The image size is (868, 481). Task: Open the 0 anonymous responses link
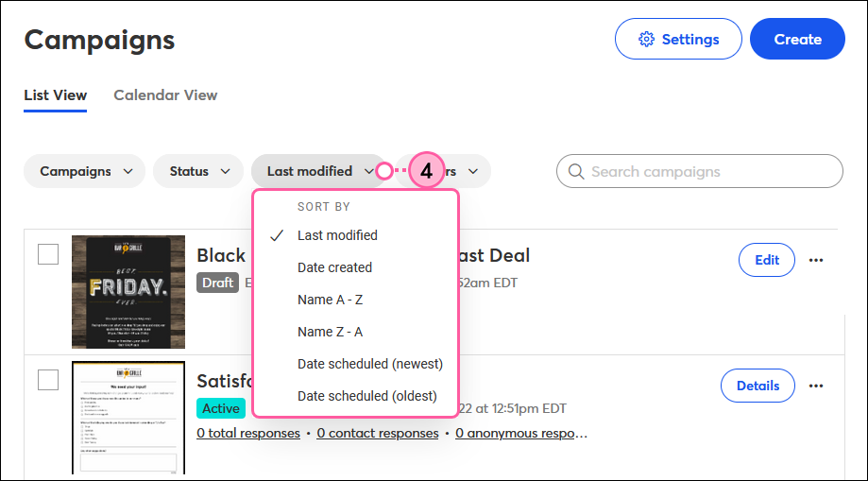(521, 434)
